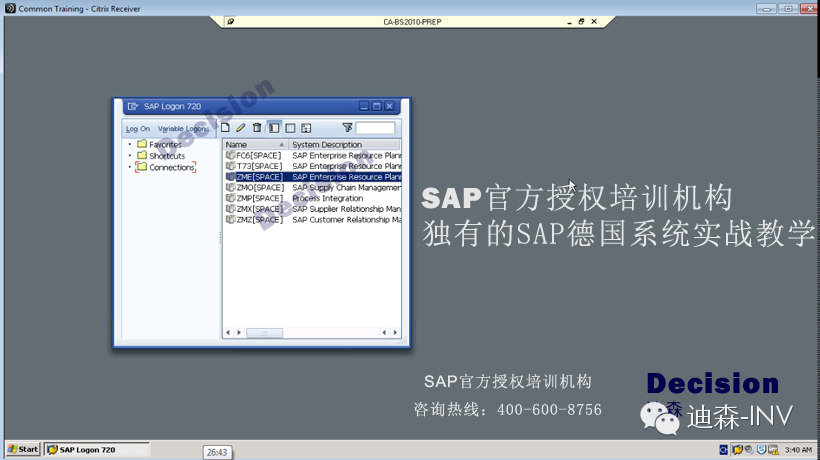The image size is (820, 460).
Task: Click the SAP Logon tray icon
Action: pos(738,450)
